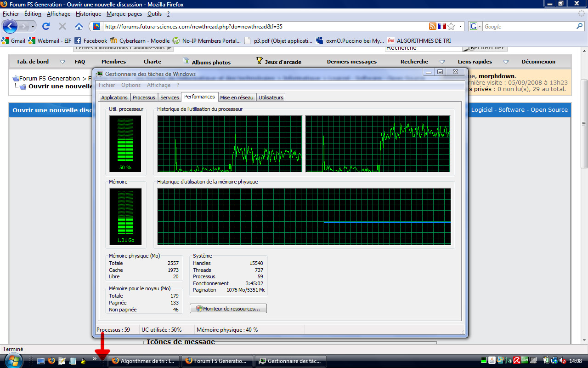The image size is (588, 368).
Task: Show the desktop from Quick Launch
Action: tap(41, 361)
